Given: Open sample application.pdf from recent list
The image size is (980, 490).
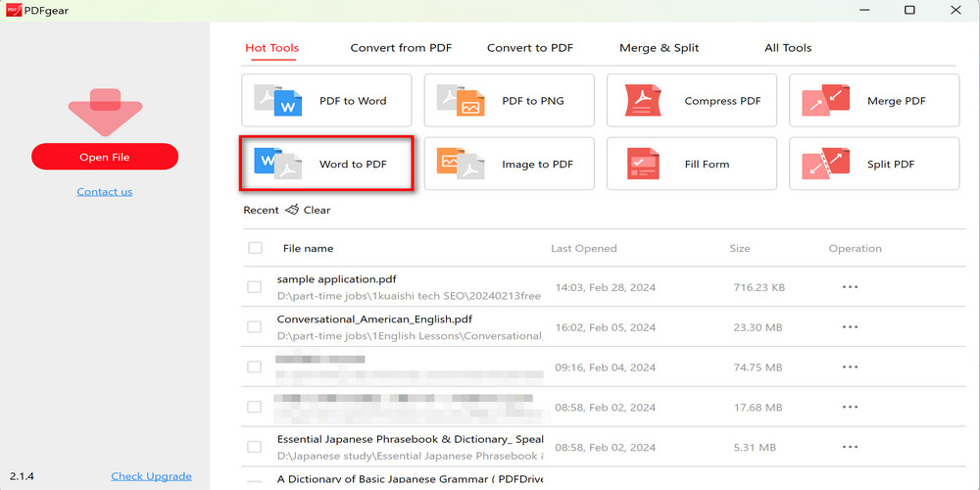Looking at the screenshot, I should coord(336,279).
